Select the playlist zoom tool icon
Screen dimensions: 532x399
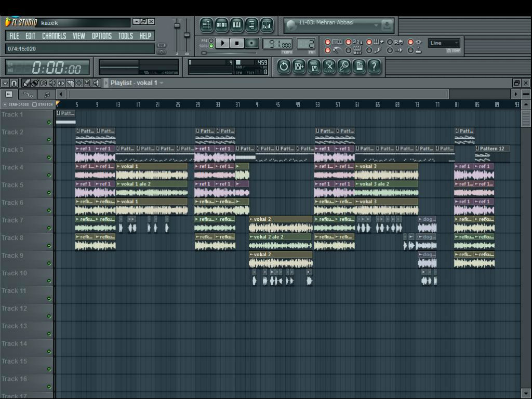point(87,83)
